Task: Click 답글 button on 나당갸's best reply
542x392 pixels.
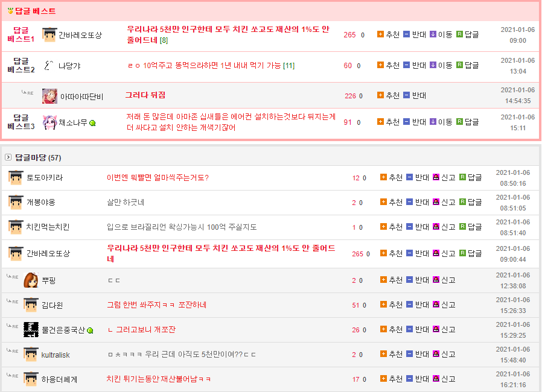Action: pos(468,65)
